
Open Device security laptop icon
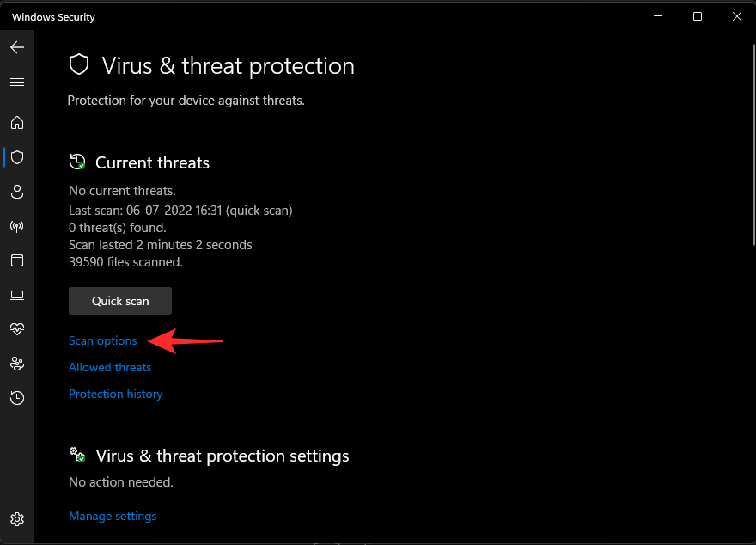(x=17, y=295)
